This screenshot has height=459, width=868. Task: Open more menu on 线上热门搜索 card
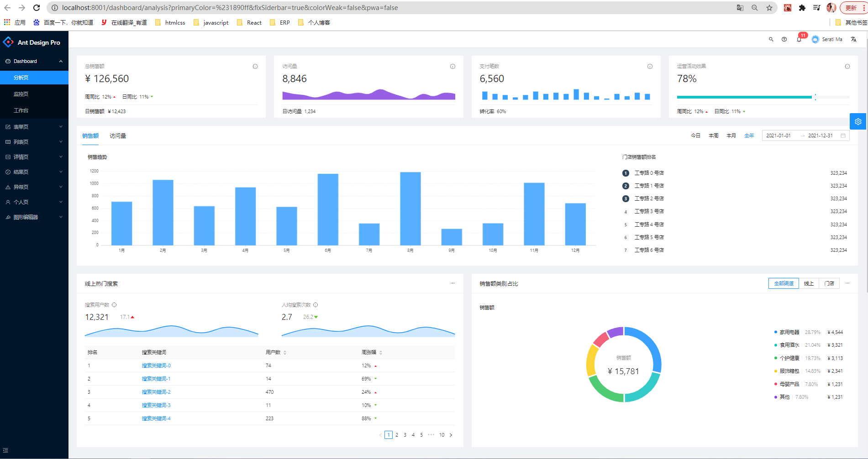point(452,283)
